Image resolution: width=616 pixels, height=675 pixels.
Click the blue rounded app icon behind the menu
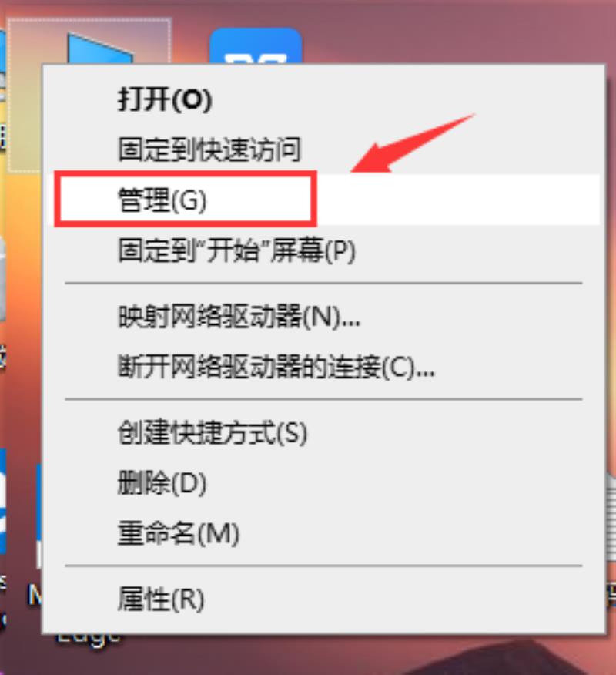256,46
